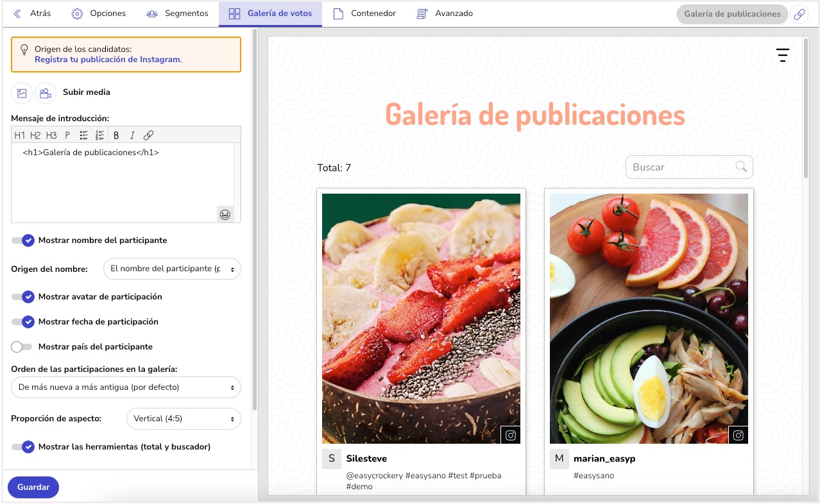Apply H2 heading in the editor toolbar
Image resolution: width=820 pixels, height=504 pixels.
tap(35, 135)
